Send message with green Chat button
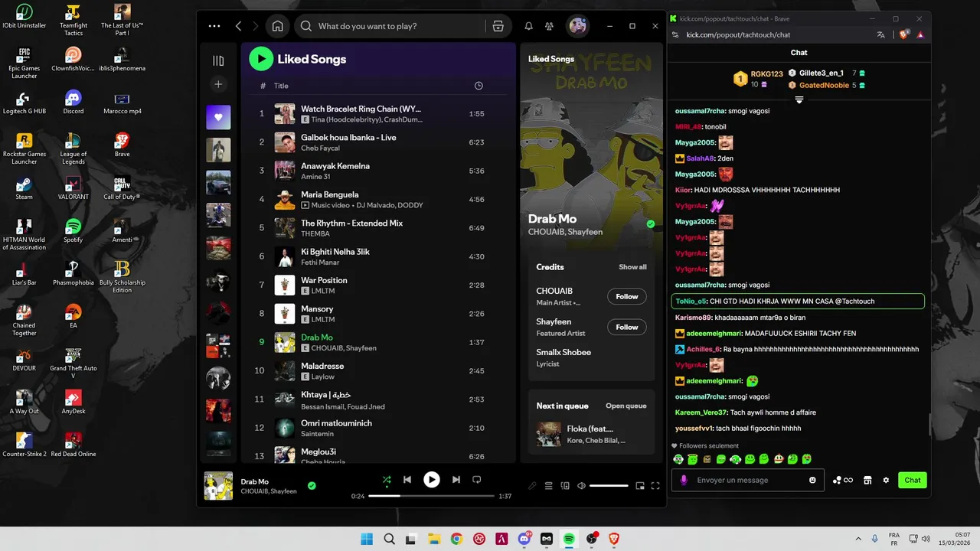 pyautogui.click(x=913, y=480)
